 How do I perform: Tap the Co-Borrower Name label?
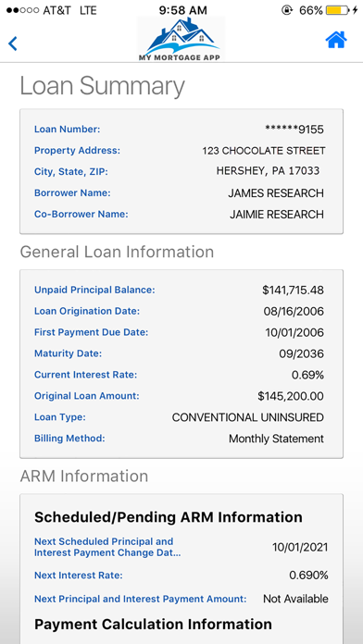pyautogui.click(x=81, y=215)
